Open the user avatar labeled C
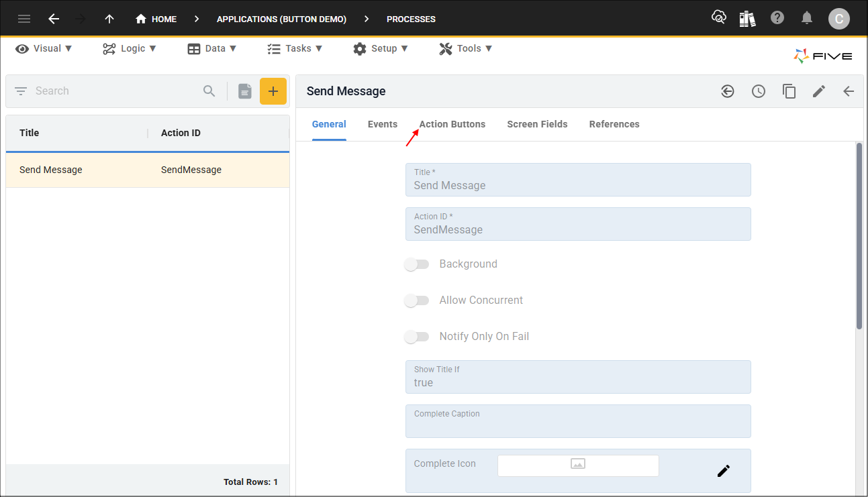 point(839,19)
